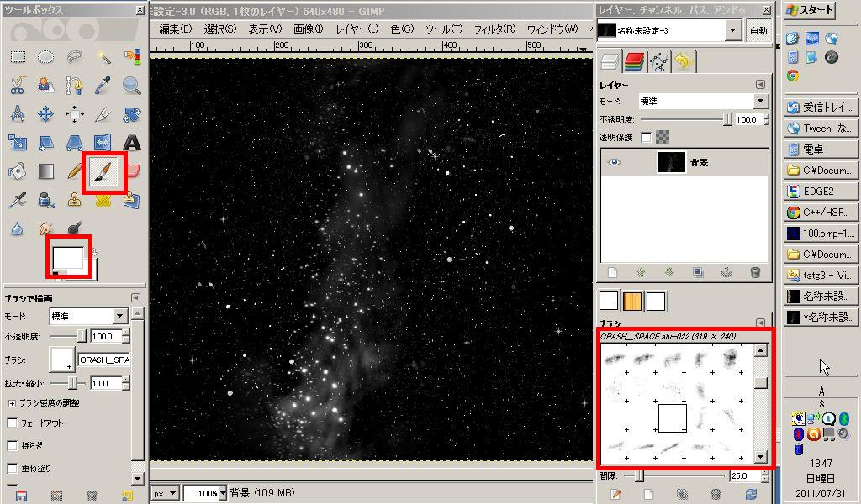
Task: Select the Fuzzy Select magic wand tool
Action: tap(103, 56)
